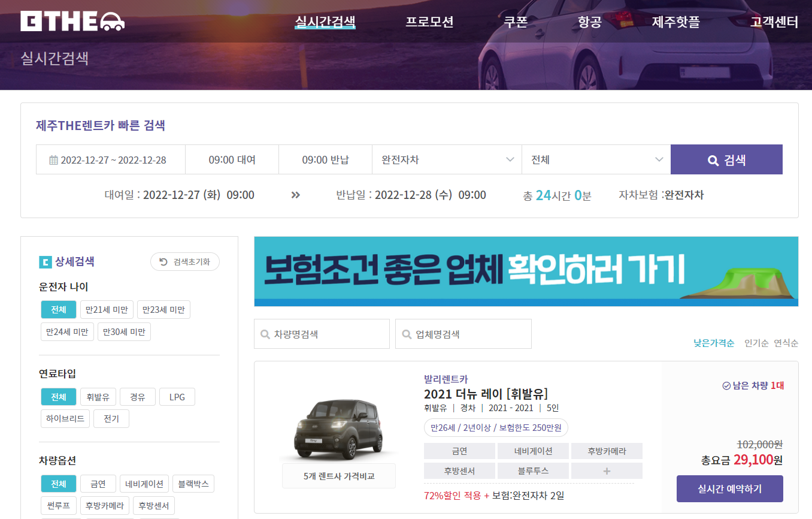Image resolution: width=812 pixels, height=519 pixels.
Task: Select 전기 fuel filter
Action: tap(111, 418)
